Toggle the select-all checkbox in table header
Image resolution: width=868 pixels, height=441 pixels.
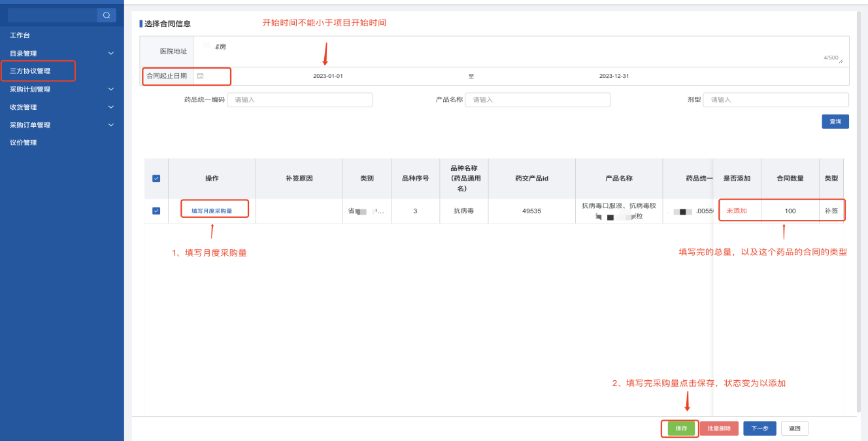[156, 179]
